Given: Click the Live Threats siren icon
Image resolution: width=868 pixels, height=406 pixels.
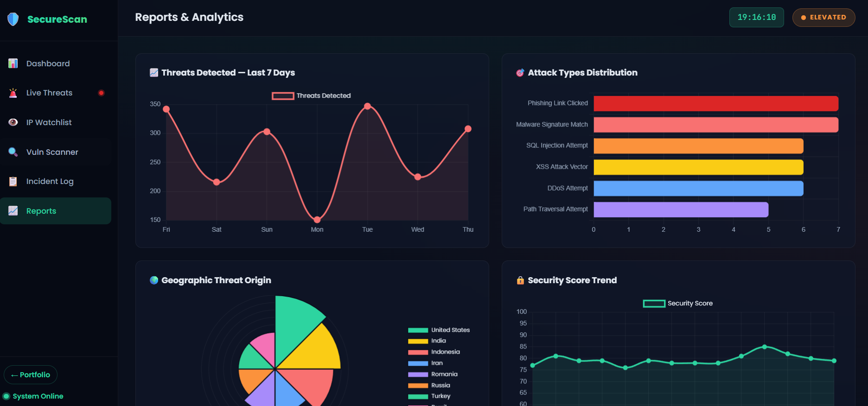Looking at the screenshot, I should 13,93.
